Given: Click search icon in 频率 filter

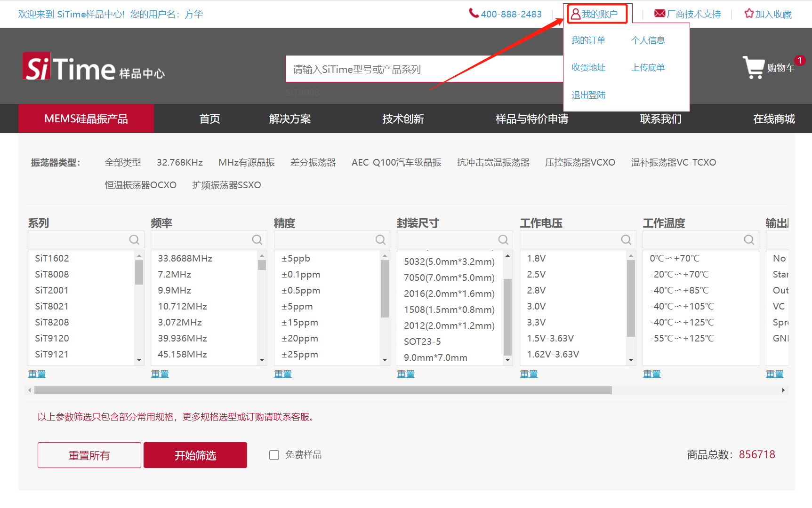Looking at the screenshot, I should pos(257,240).
